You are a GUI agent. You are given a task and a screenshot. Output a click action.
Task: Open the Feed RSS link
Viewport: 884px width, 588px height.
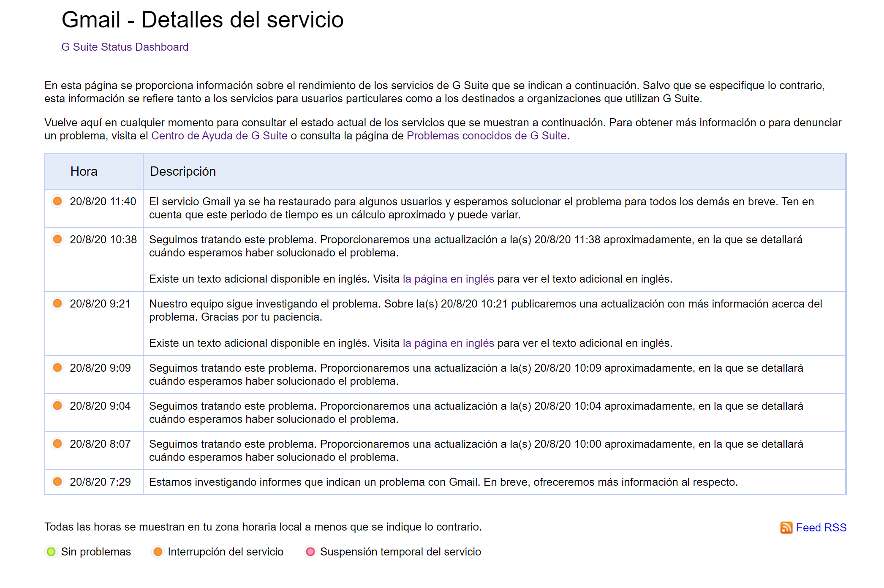821,528
